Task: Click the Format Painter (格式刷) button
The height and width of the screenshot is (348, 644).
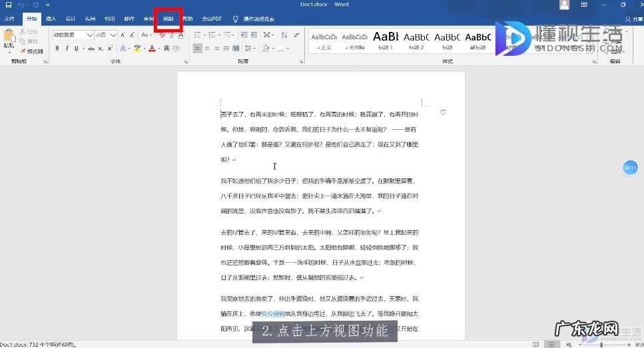Action: pos(32,51)
